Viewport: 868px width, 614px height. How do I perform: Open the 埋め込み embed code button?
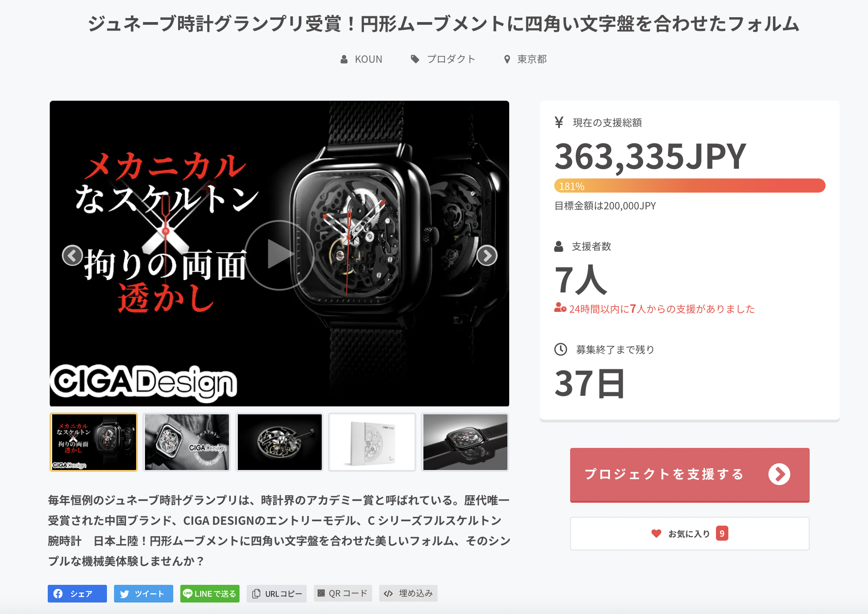[408, 593]
